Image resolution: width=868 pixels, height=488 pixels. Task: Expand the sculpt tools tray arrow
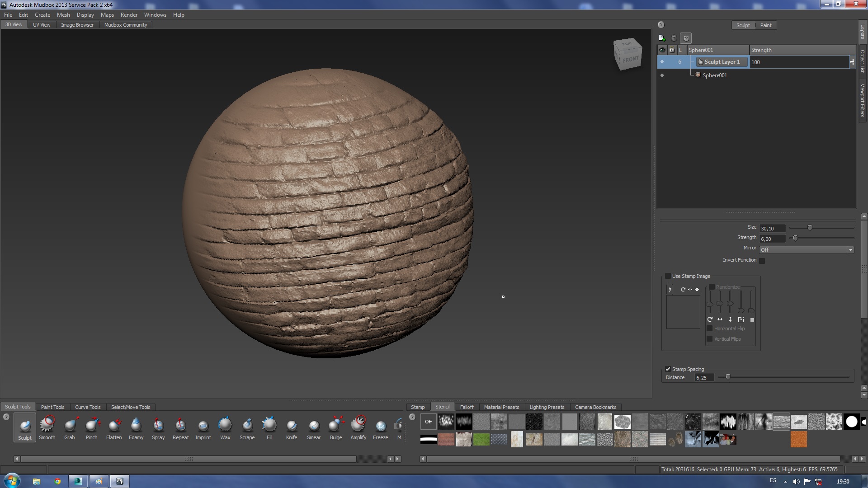[6, 417]
